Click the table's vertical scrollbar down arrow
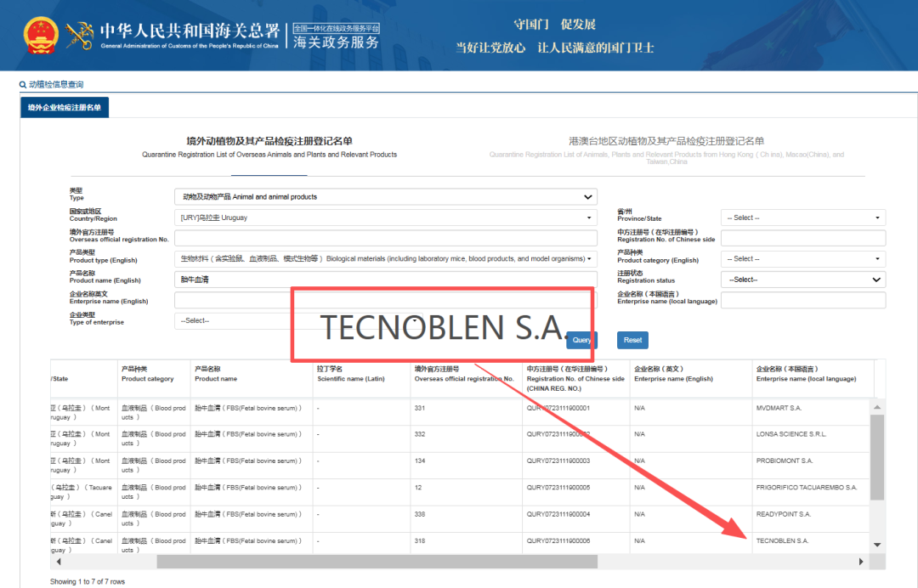Image resolution: width=918 pixels, height=588 pixels. [x=876, y=545]
